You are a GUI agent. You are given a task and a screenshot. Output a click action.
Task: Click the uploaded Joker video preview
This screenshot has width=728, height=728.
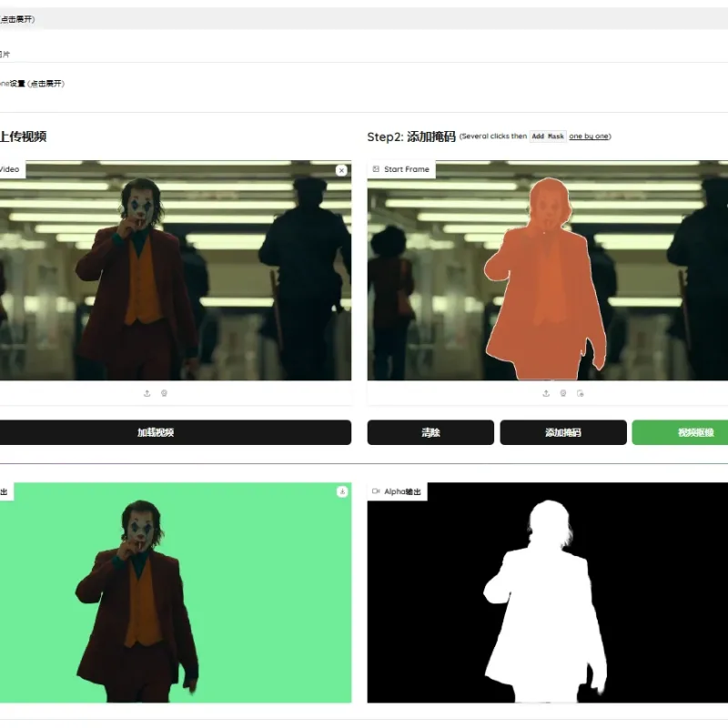(x=176, y=270)
